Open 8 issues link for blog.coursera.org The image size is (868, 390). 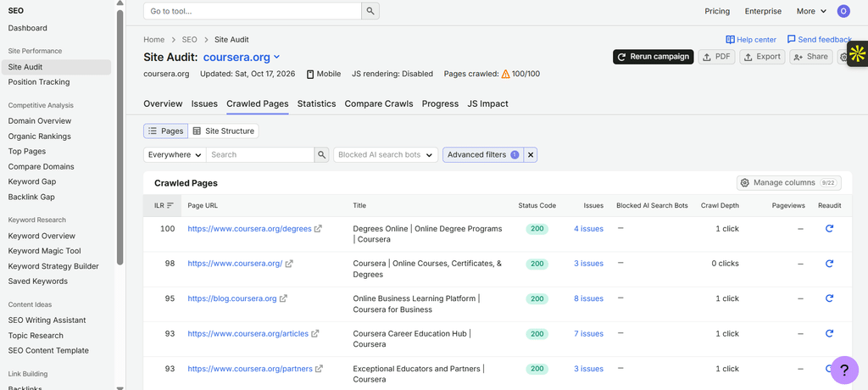point(588,298)
